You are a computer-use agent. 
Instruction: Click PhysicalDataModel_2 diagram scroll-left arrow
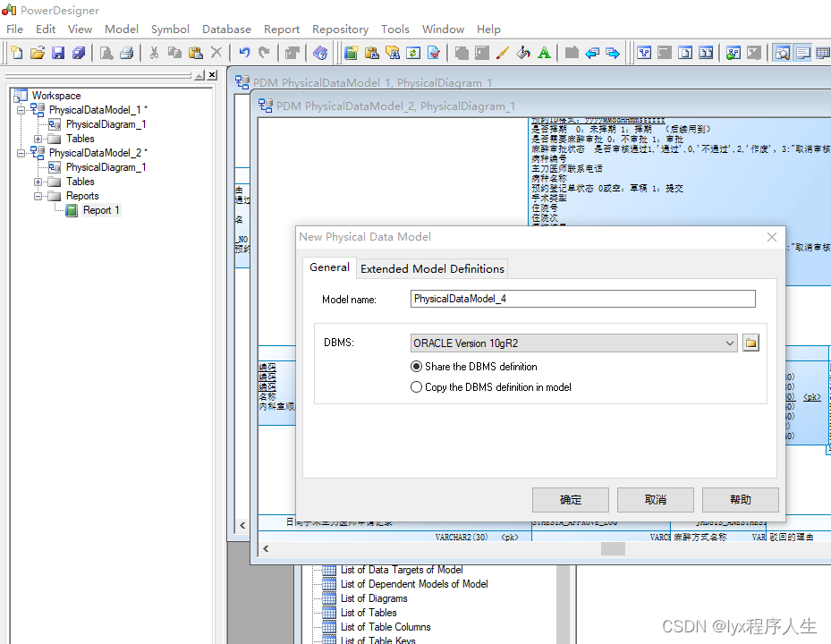pos(266,548)
